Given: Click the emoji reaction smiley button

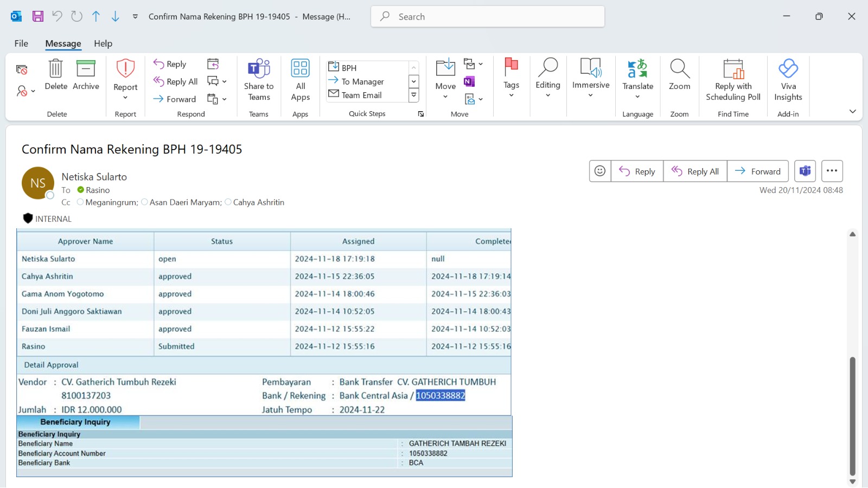Looking at the screenshot, I should click(600, 171).
